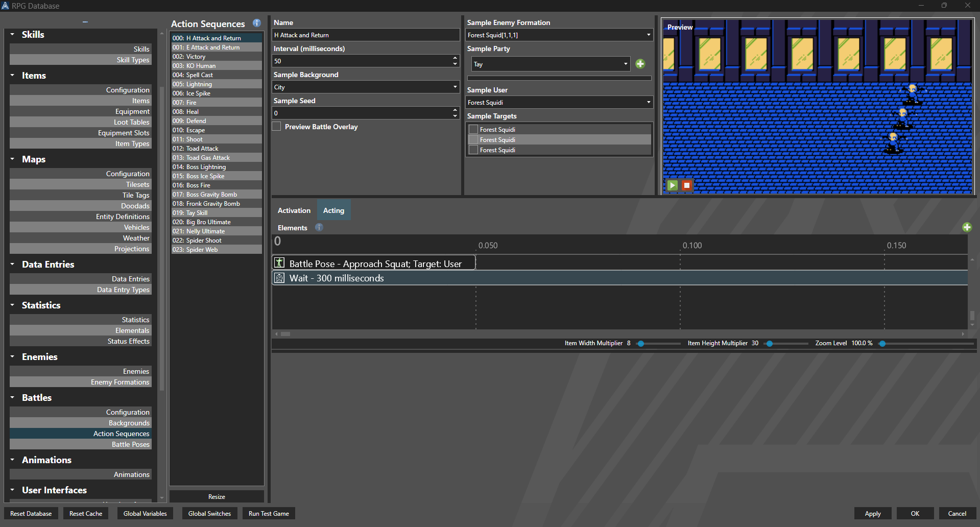The width and height of the screenshot is (980, 527).
Task: Enable Preview Battle Overlay checkbox
Action: point(277,127)
